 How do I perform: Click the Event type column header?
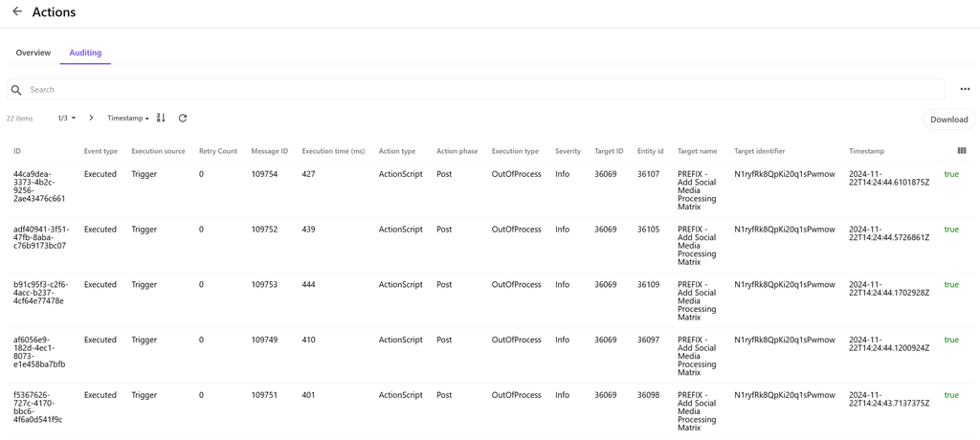pyautogui.click(x=100, y=151)
